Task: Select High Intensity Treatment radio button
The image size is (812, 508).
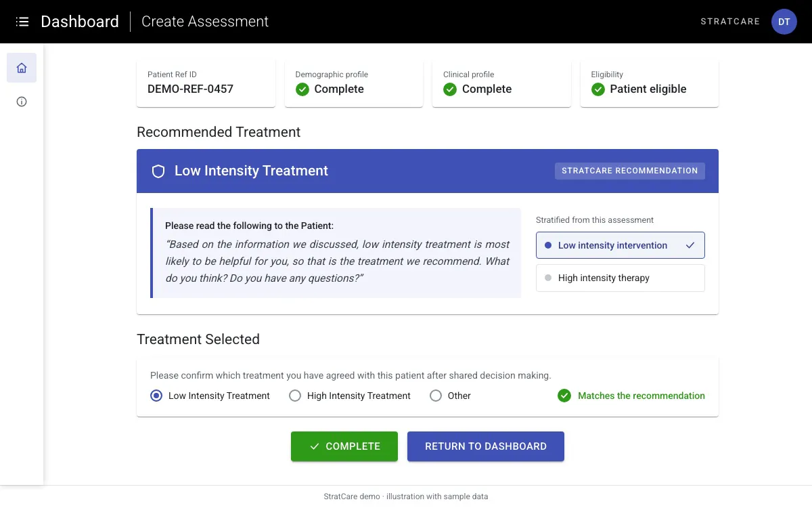Action: pyautogui.click(x=295, y=396)
